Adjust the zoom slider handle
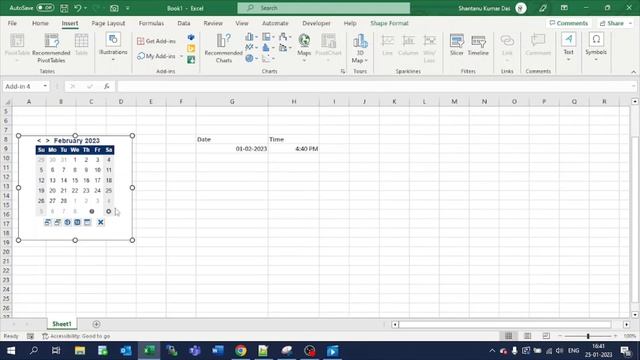The image size is (640, 360). [x=588, y=336]
